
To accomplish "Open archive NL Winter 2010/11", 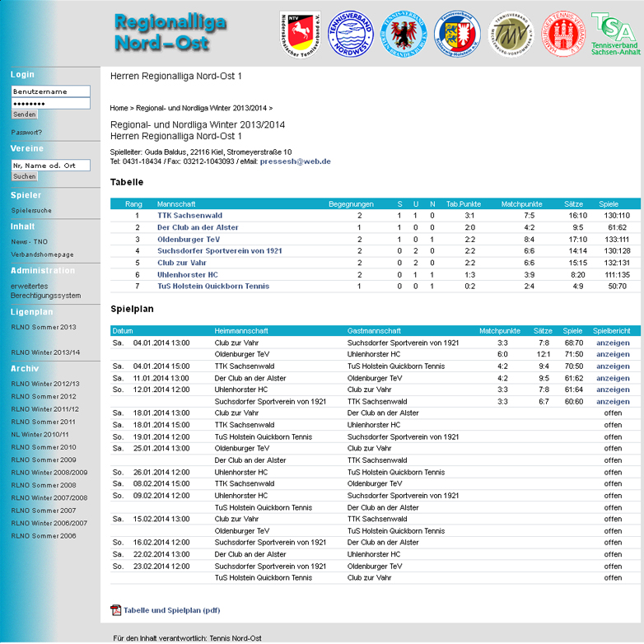I will pos(40,435).
